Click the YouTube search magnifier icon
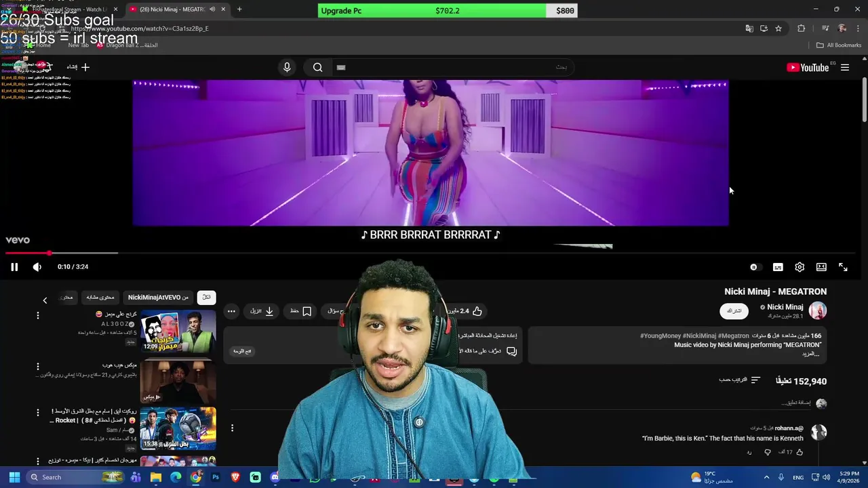The image size is (868, 488). [x=317, y=67]
